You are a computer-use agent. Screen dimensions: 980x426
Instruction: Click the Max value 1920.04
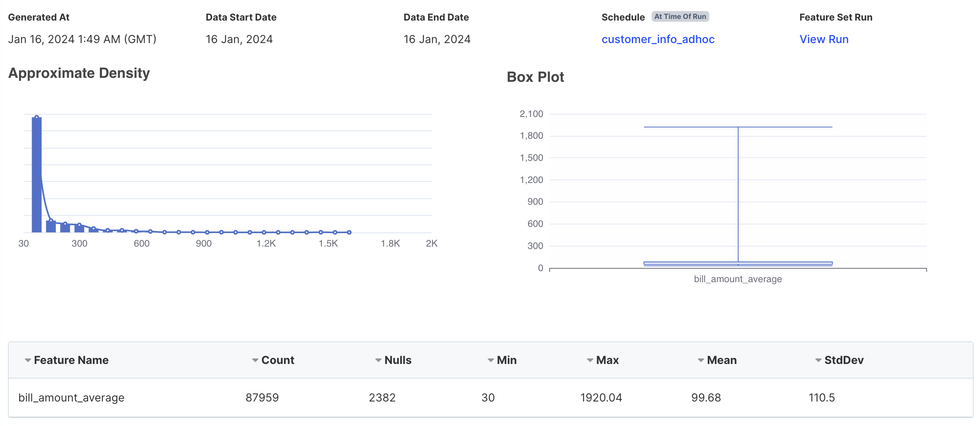(x=601, y=398)
